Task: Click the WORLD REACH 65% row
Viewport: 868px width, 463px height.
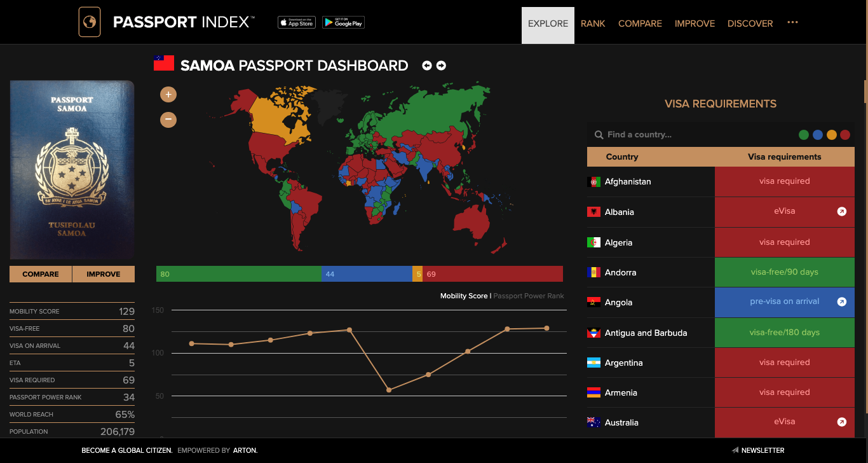Action: [x=72, y=414]
